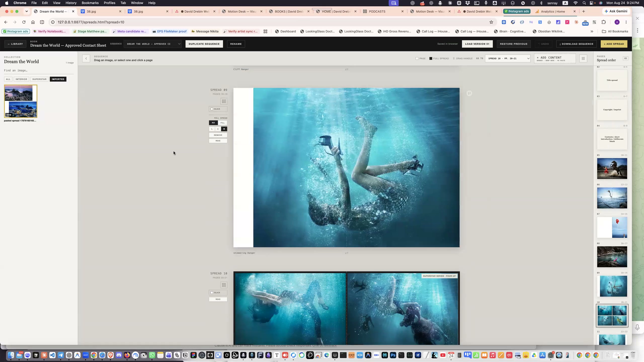This screenshot has height=362, width=644.
Task: Select spread 05 thumbnail in Spread order
Action: click(612, 168)
